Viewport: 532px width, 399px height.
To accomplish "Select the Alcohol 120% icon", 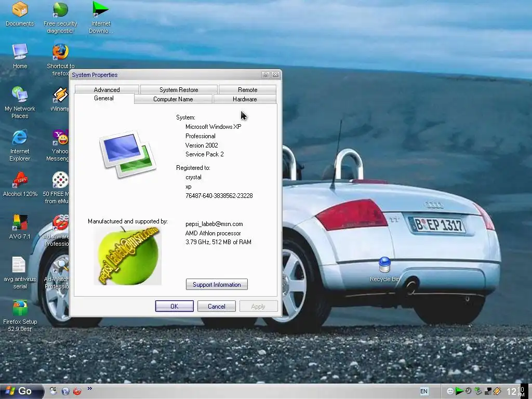I will coord(20,184).
